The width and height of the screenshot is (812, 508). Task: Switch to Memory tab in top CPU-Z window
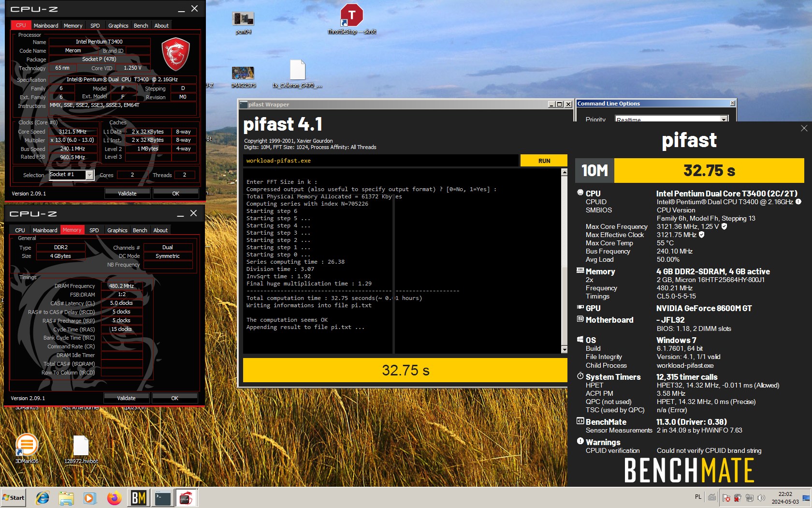pos(73,26)
